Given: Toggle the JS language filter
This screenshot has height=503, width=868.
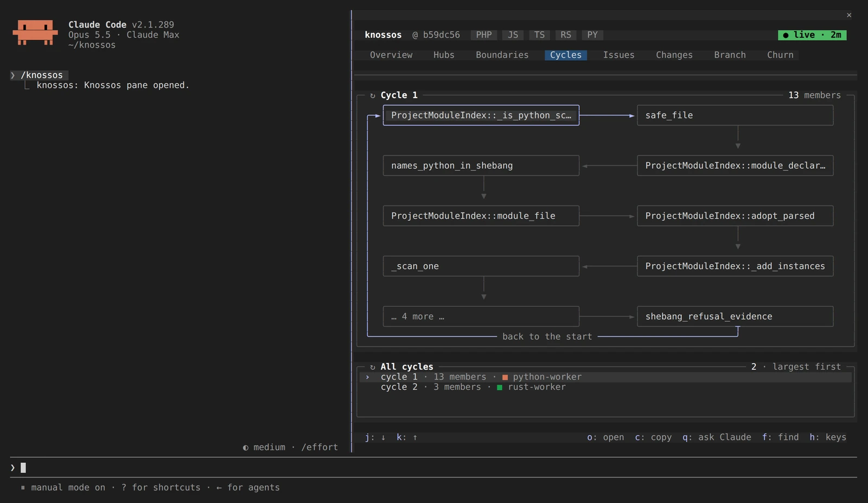Looking at the screenshot, I should pyautogui.click(x=513, y=35).
